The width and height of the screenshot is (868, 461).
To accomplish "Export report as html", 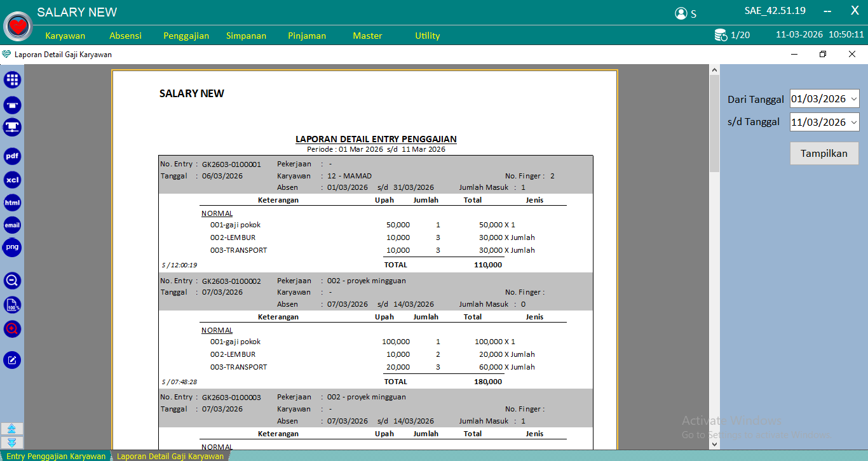I will pos(12,203).
